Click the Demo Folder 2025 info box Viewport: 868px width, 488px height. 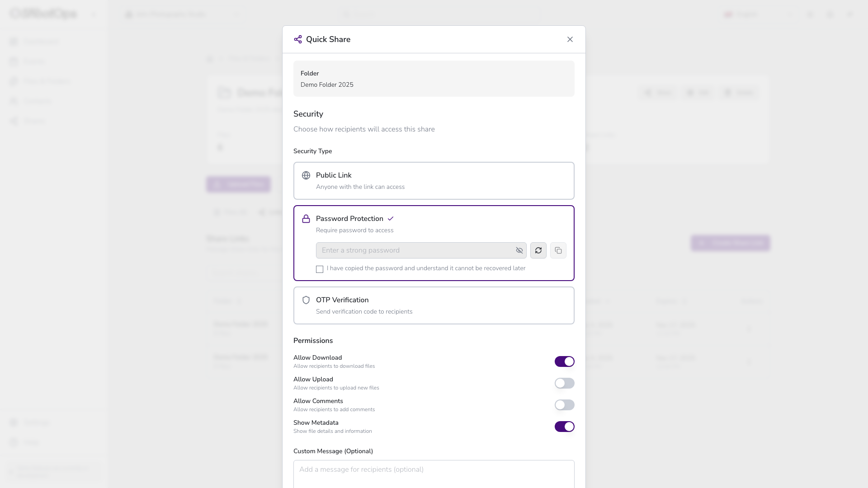[x=434, y=79]
